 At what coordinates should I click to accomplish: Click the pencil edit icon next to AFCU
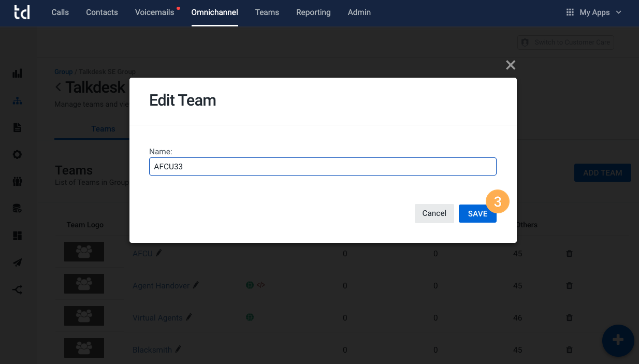(159, 253)
